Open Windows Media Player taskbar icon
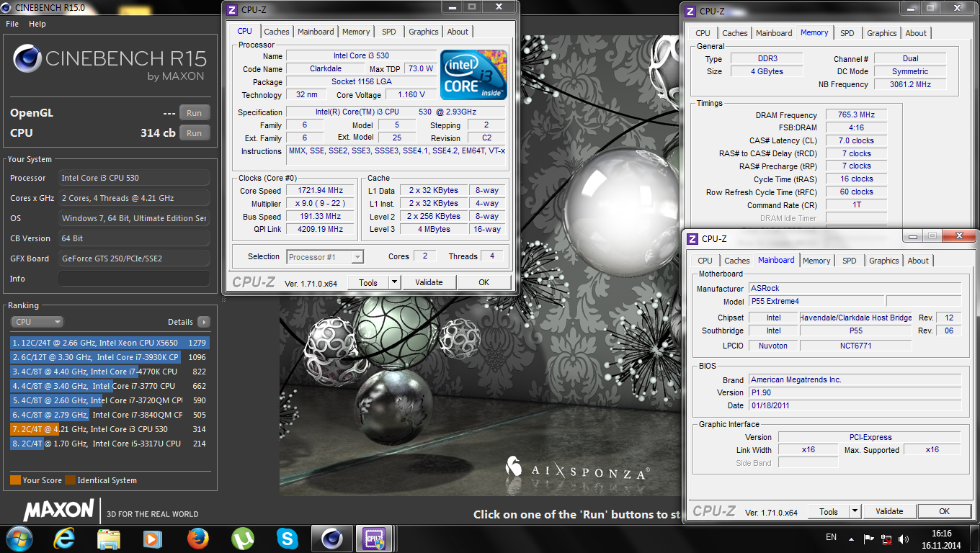This screenshot has width=980, height=553. (x=153, y=539)
